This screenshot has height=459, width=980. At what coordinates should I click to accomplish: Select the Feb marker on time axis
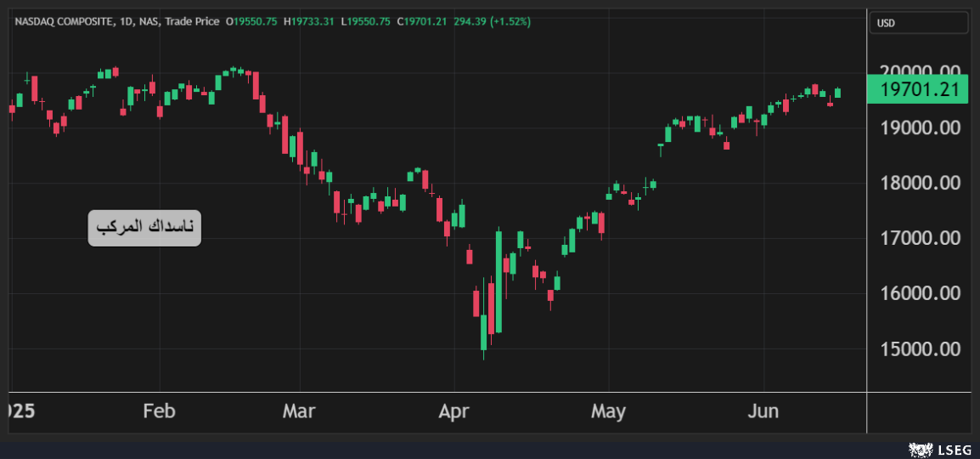(x=159, y=411)
